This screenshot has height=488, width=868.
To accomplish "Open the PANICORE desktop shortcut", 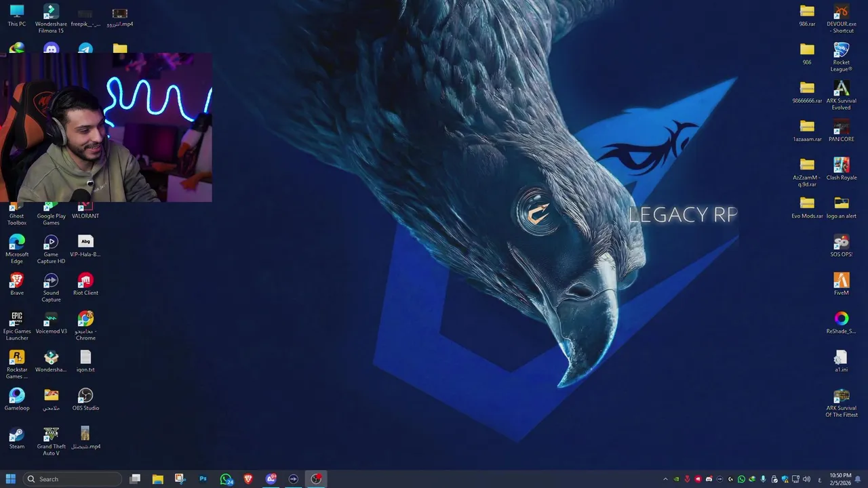I will click(x=842, y=131).
